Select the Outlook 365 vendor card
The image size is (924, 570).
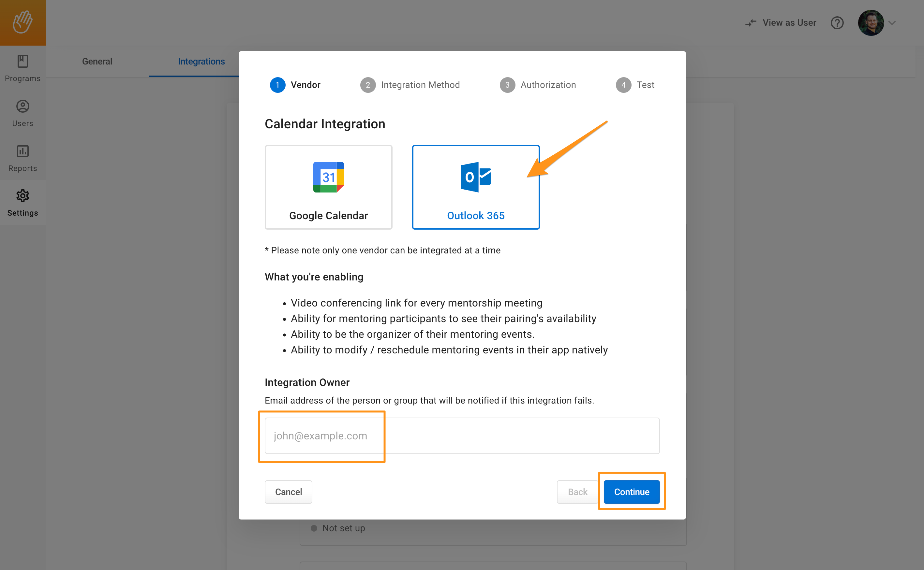[x=475, y=187]
